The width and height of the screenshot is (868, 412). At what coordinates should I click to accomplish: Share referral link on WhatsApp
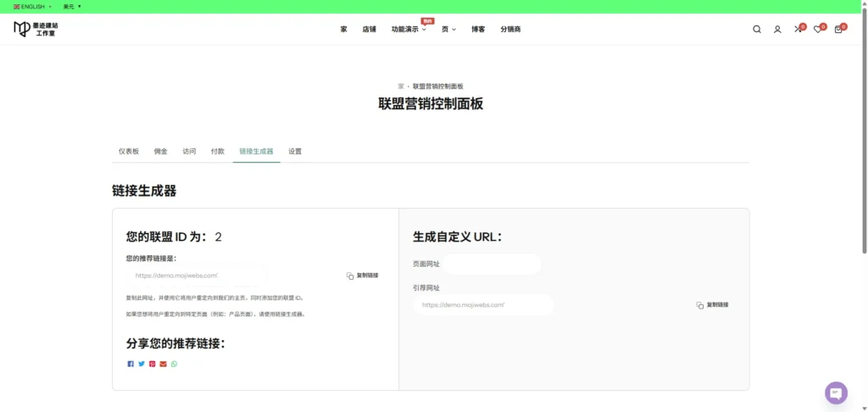pos(174,364)
